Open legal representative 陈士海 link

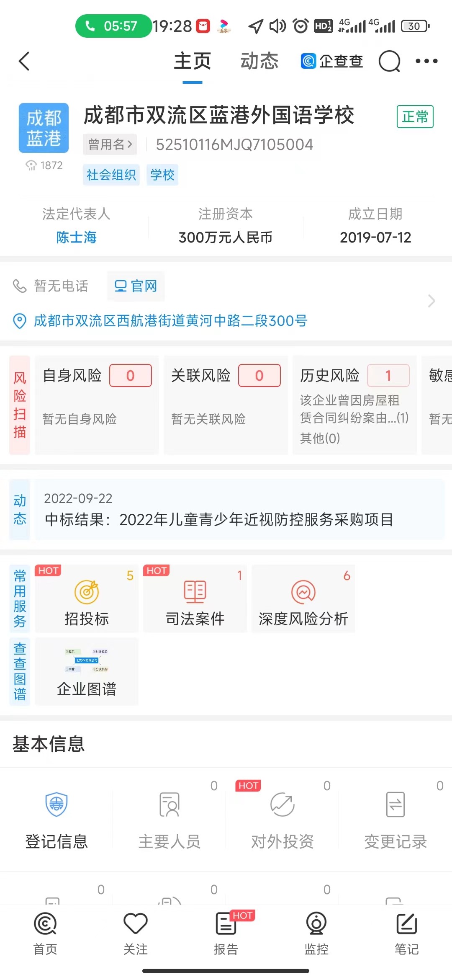pyautogui.click(x=77, y=237)
